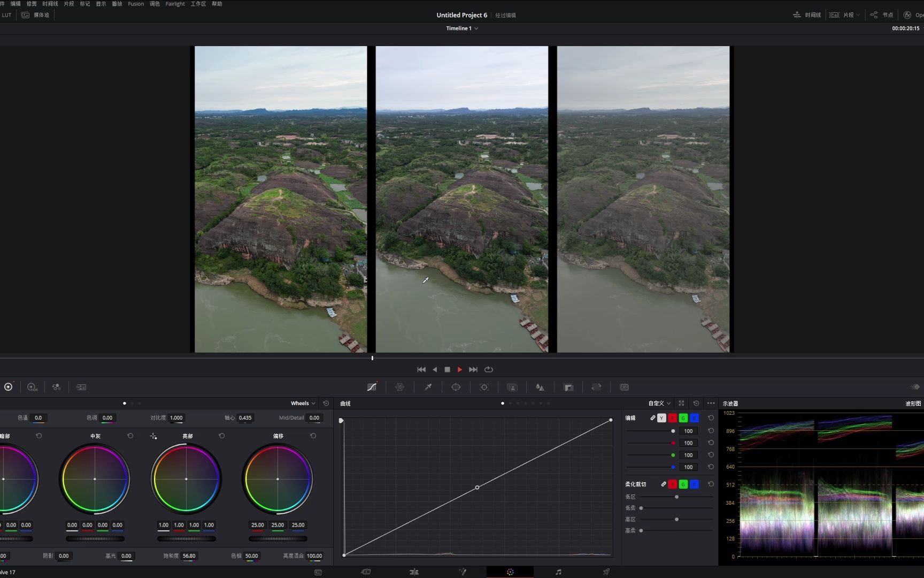Click the 节点 (Nodes) button
Screen dimensions: 924x578
[x=882, y=15]
